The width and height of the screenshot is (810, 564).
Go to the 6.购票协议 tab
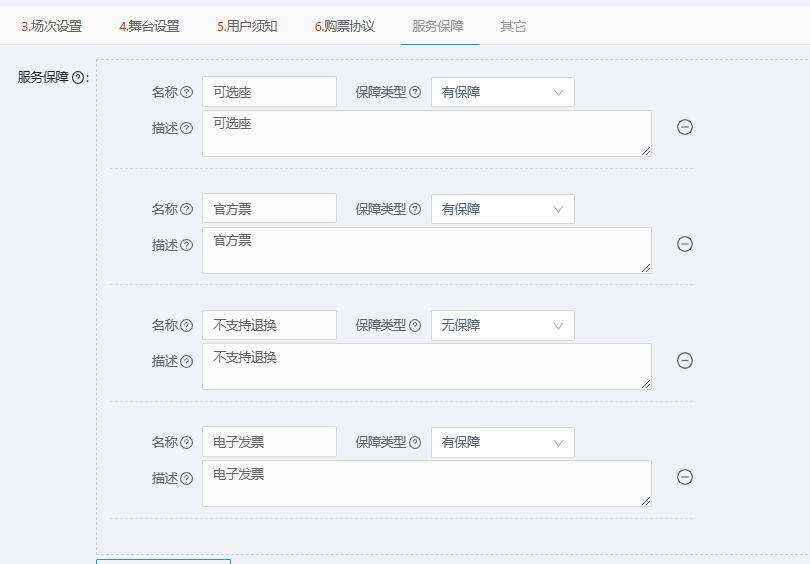(x=345, y=26)
